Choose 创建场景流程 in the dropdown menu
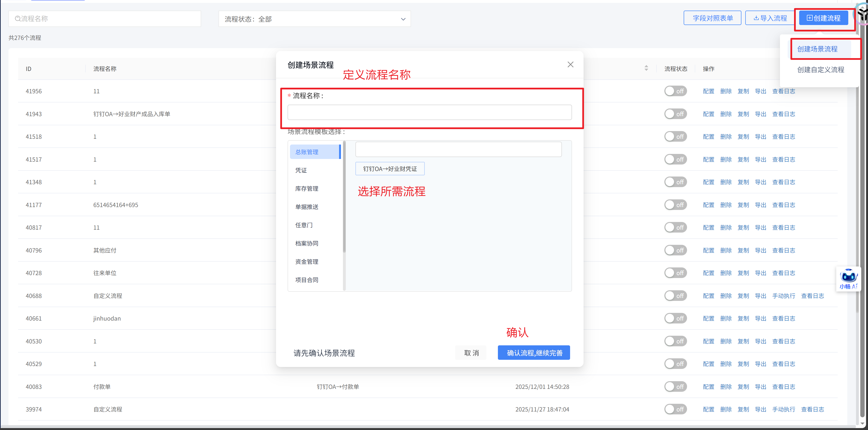The height and width of the screenshot is (430, 868). (817, 49)
